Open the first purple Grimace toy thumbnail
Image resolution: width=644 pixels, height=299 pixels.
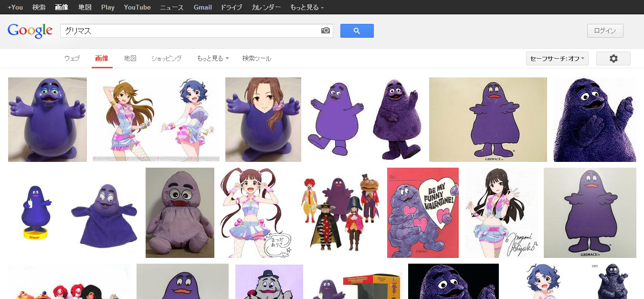tap(47, 119)
